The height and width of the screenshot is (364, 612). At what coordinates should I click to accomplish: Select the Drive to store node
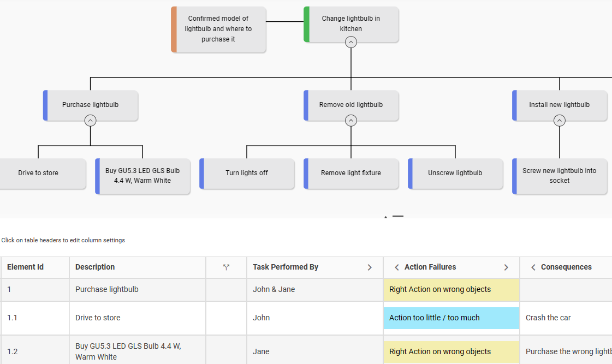(38, 173)
